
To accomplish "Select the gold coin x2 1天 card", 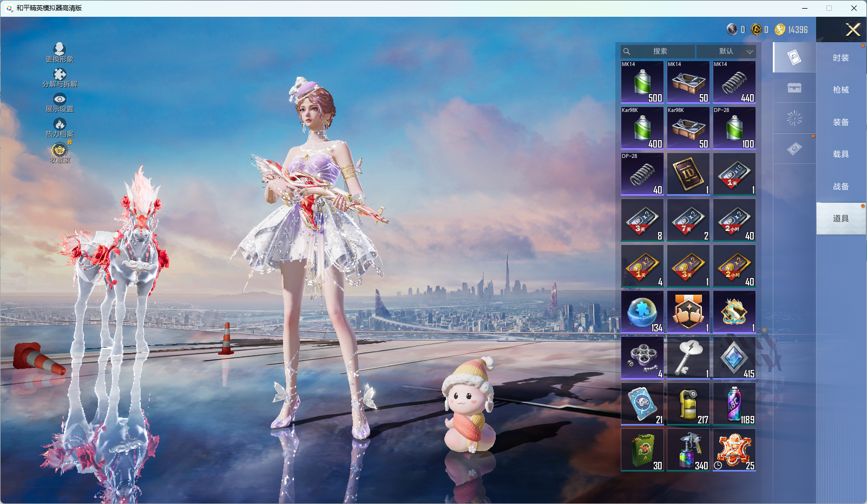I will (x=642, y=266).
